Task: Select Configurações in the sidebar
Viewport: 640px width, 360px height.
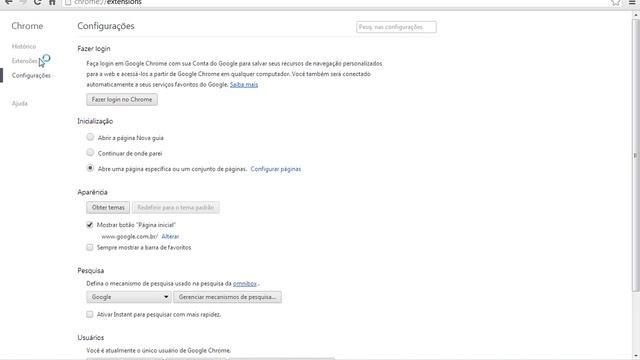Action: 31,76
